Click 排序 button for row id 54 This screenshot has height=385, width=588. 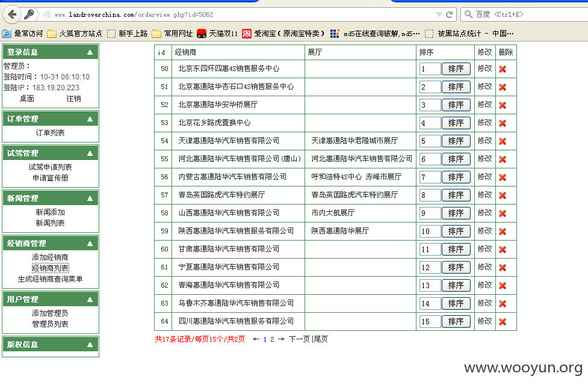(456, 141)
